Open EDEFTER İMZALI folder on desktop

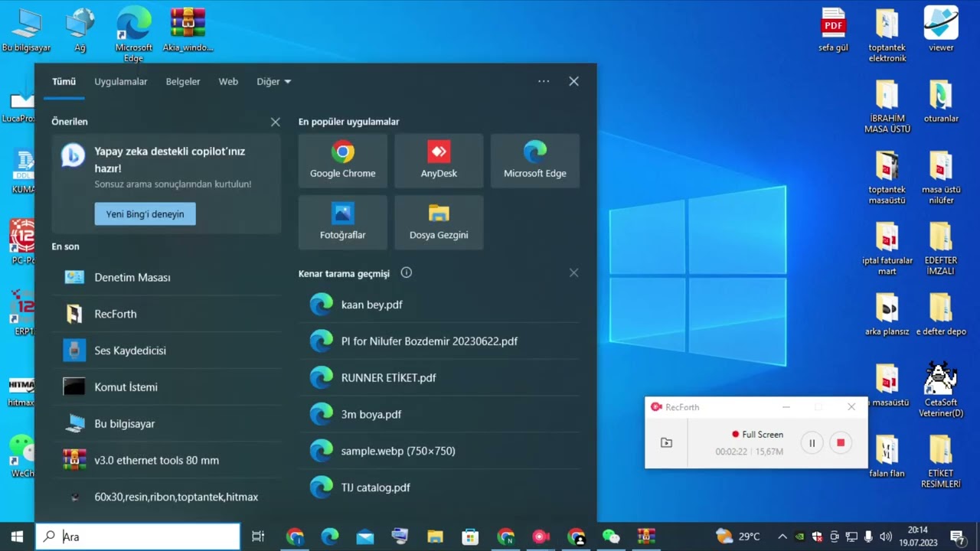(941, 249)
